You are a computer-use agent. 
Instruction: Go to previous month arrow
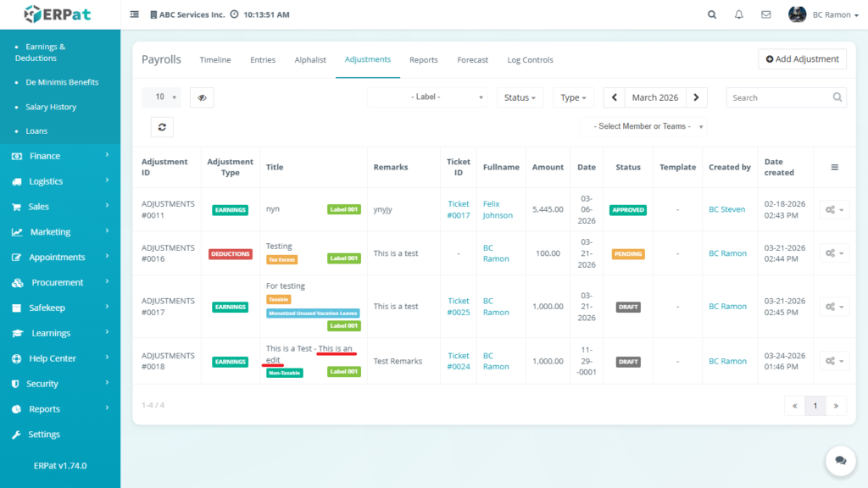coord(614,97)
